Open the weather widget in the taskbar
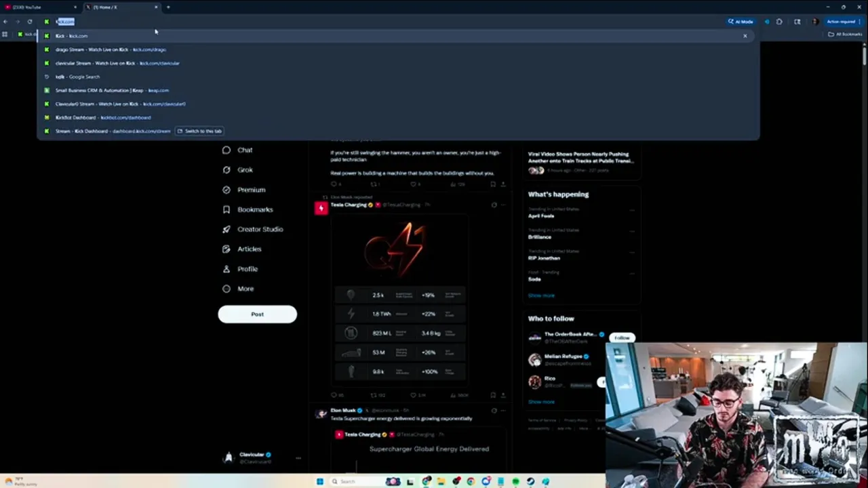Viewport: 868px width, 488px height. [20, 482]
